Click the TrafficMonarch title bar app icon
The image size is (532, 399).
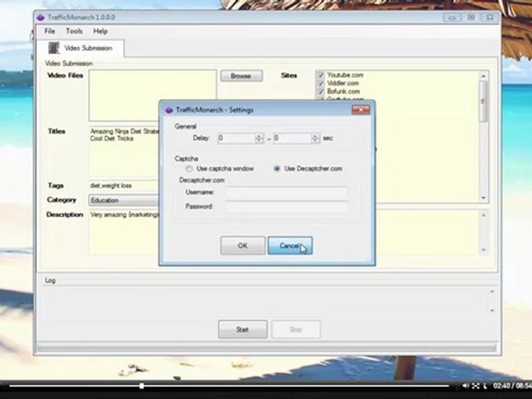point(40,17)
